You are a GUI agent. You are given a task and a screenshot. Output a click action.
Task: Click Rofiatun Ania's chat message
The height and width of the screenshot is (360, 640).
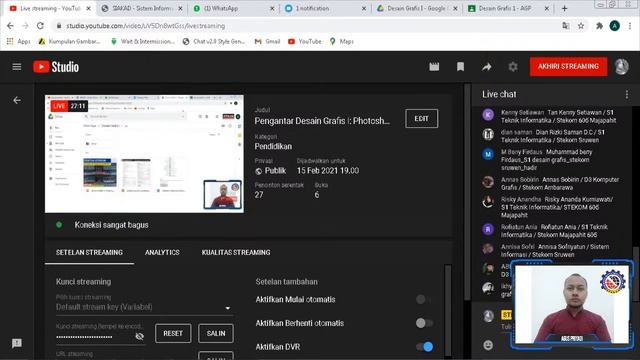click(554, 231)
